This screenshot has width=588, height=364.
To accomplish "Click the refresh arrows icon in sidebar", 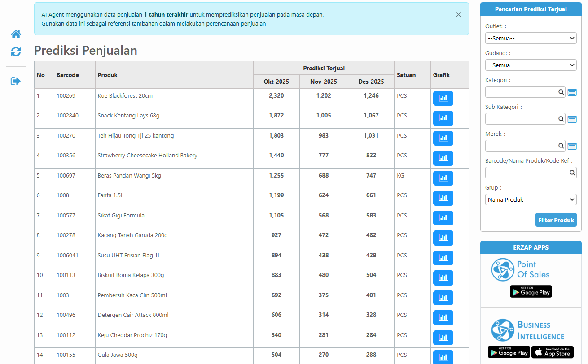I will (x=16, y=52).
